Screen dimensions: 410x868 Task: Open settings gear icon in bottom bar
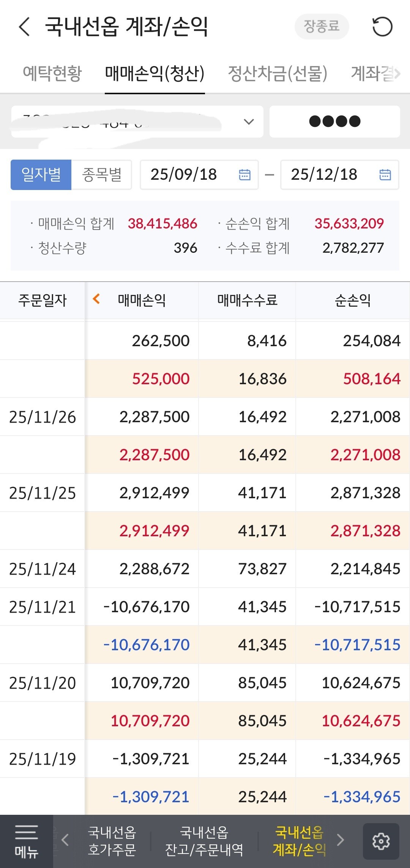click(x=381, y=841)
